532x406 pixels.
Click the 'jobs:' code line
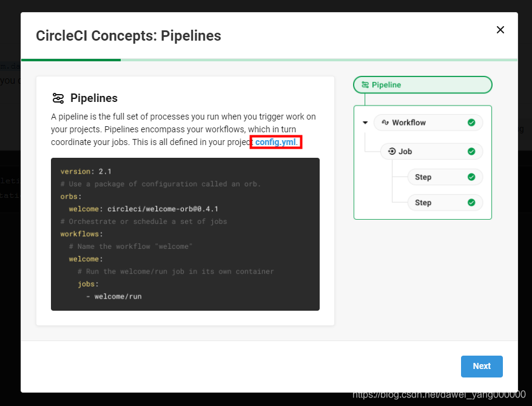(x=88, y=284)
